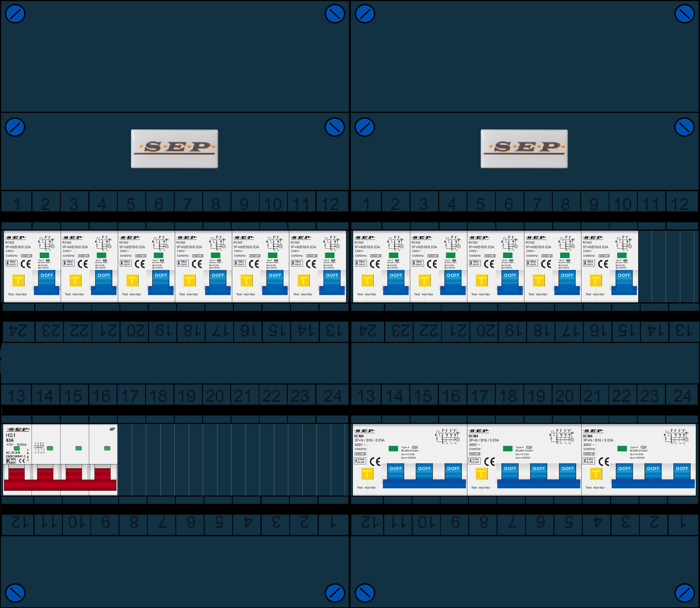Push the yellow test button on the third RCM4 breaker
This screenshot has height=608, width=700.
tap(596, 473)
